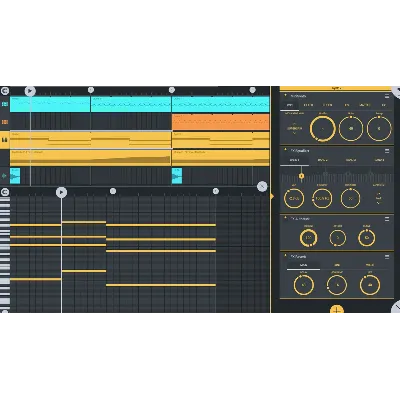Click up chevron of equalizer type selector
Image resolution: width=400 pixels, height=400 pixels.
coord(378,194)
